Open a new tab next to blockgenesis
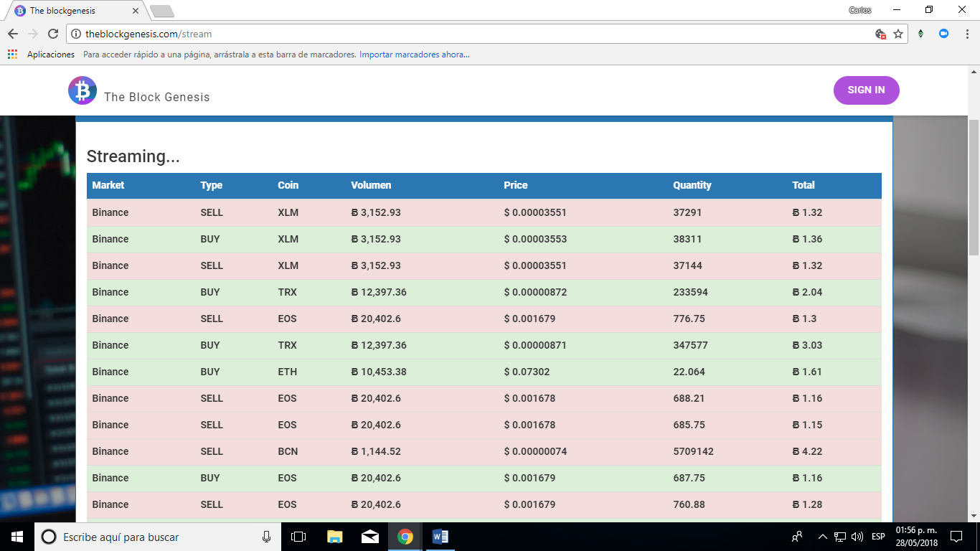980x551 pixels. [x=162, y=11]
